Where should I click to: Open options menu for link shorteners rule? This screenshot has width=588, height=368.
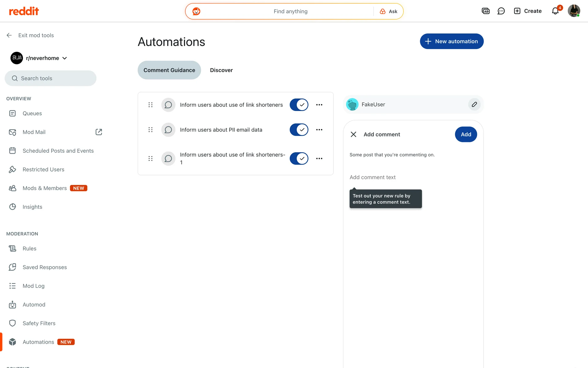coord(319,105)
